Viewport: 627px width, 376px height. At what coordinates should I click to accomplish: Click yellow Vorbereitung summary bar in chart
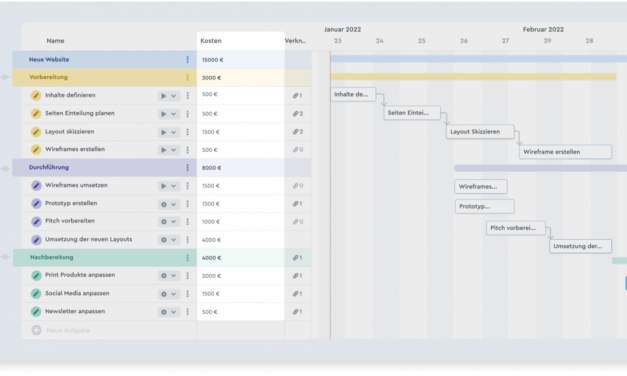pyautogui.click(x=473, y=76)
